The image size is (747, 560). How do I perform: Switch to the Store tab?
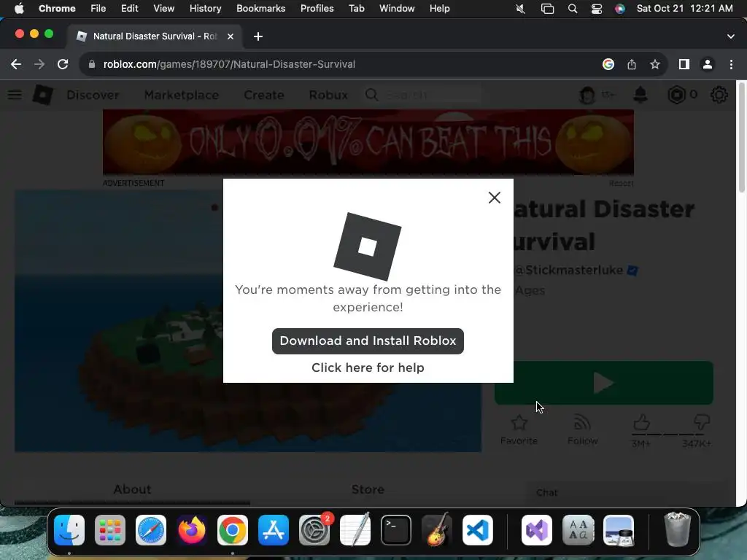(368, 489)
